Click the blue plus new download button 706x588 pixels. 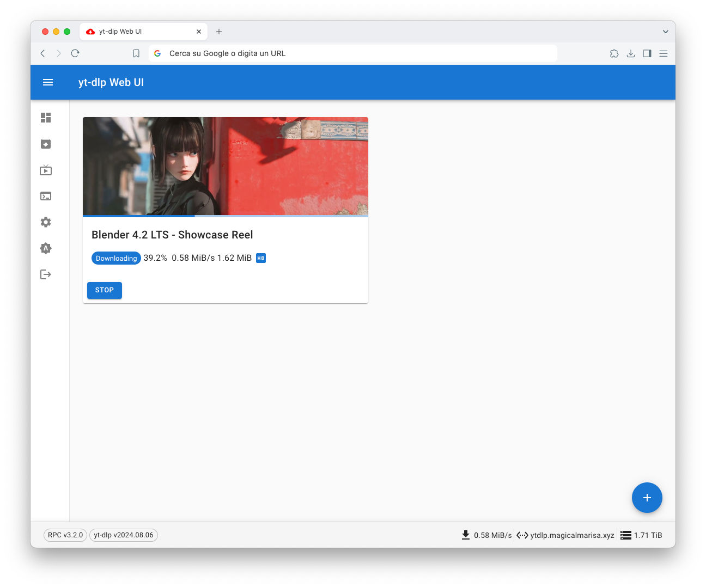647,498
